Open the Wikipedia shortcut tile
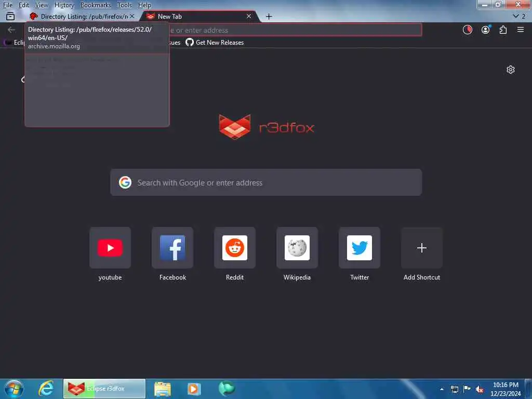This screenshot has width=532, height=399. pos(297,248)
